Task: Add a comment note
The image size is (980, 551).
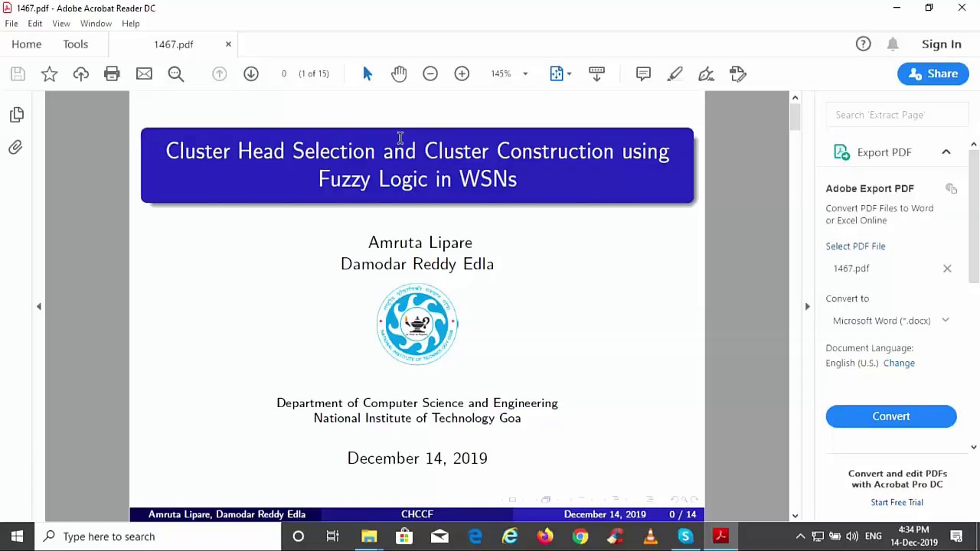Action: click(643, 73)
